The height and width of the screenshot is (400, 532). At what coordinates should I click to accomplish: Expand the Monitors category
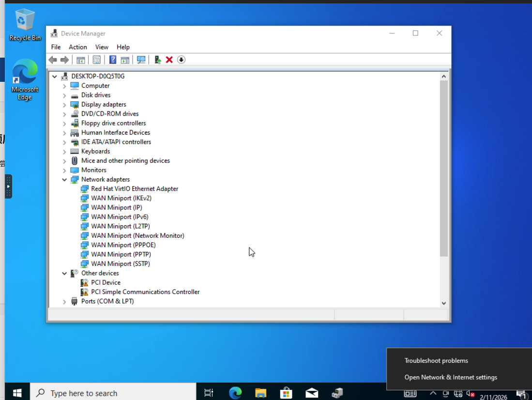pyautogui.click(x=64, y=170)
